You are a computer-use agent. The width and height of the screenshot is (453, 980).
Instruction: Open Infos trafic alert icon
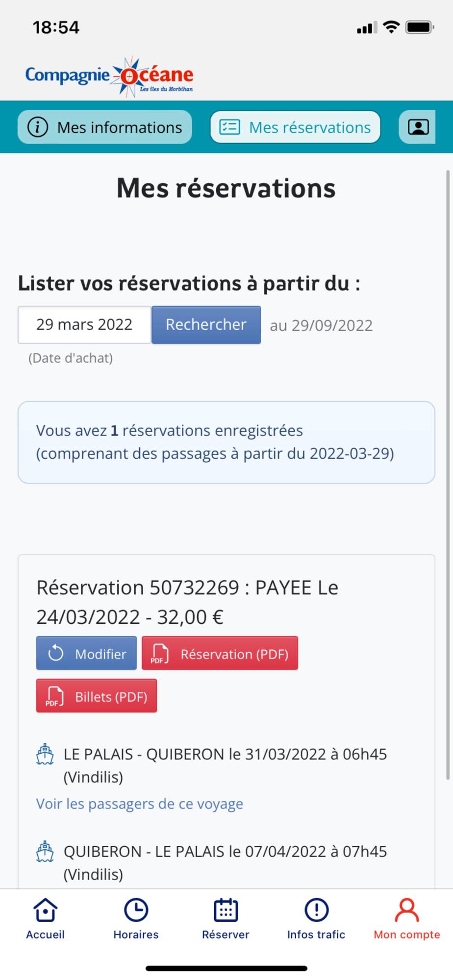(x=316, y=910)
